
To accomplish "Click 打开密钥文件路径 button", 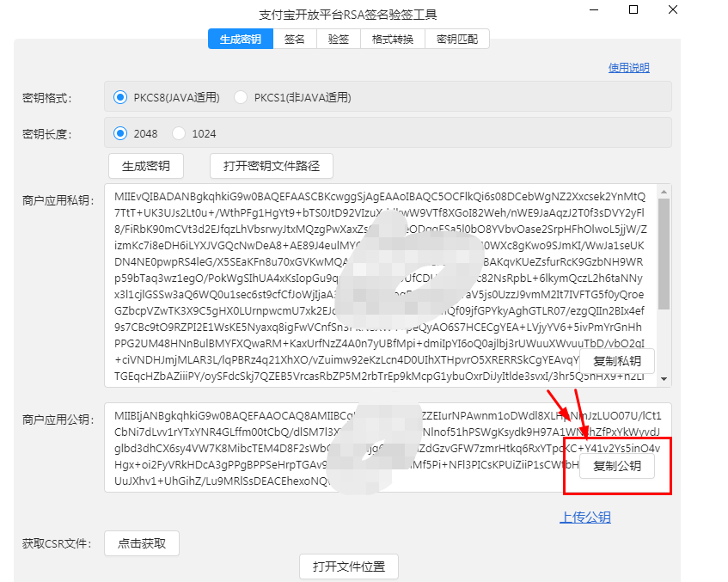I will point(272,166).
